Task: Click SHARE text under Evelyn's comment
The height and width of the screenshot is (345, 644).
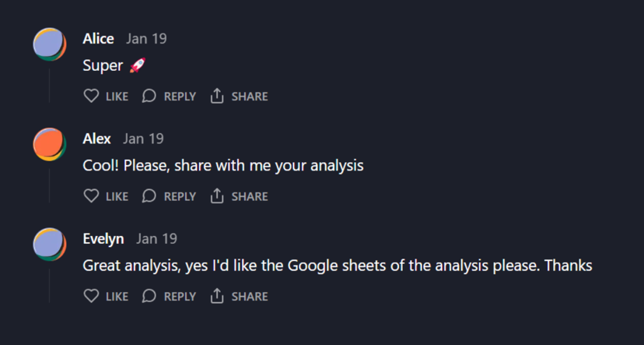Action: (250, 297)
